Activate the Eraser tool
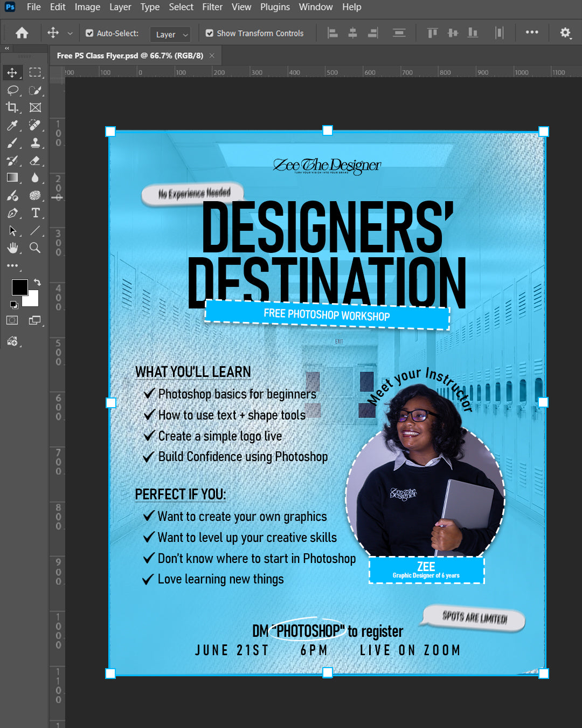 [35, 160]
